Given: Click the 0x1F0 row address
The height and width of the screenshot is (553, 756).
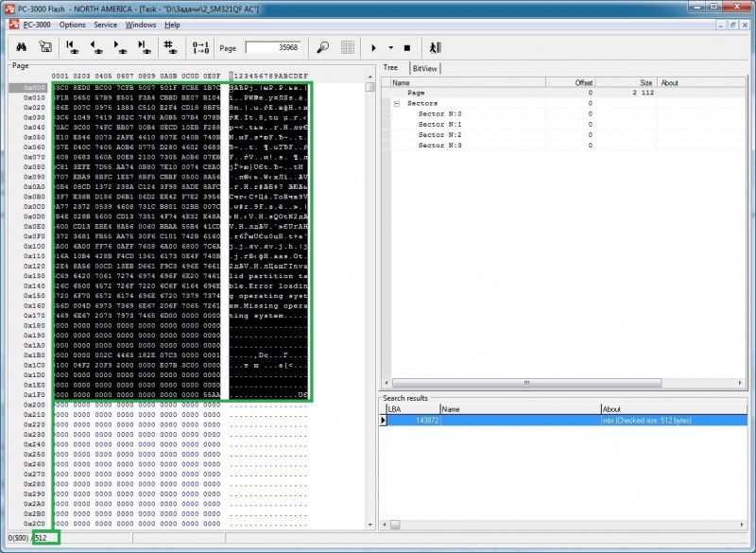Looking at the screenshot, I should tap(34, 394).
